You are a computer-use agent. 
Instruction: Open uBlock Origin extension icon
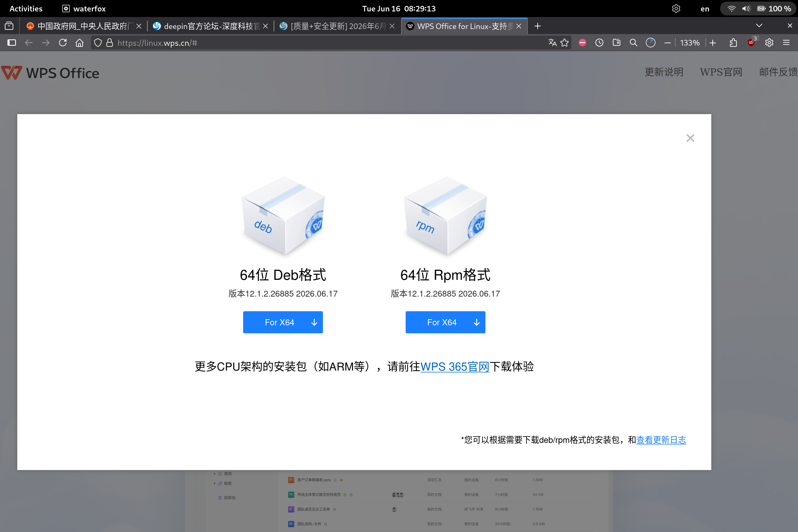(751, 42)
